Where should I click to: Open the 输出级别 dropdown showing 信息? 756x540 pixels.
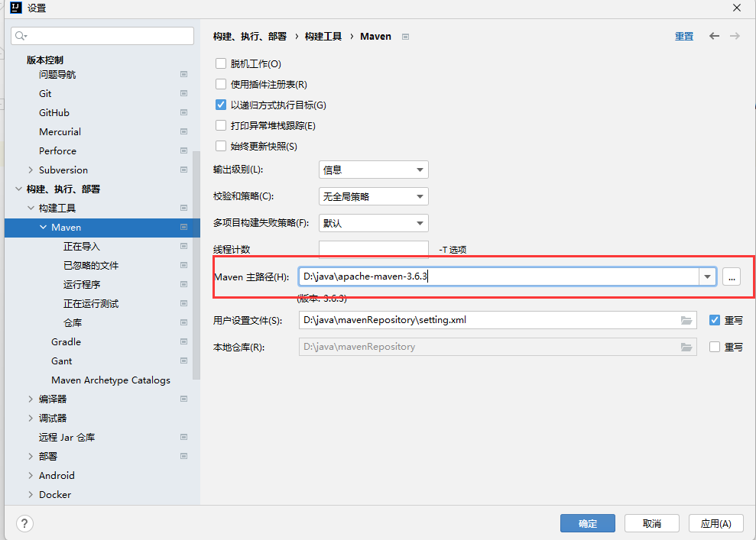pos(374,170)
